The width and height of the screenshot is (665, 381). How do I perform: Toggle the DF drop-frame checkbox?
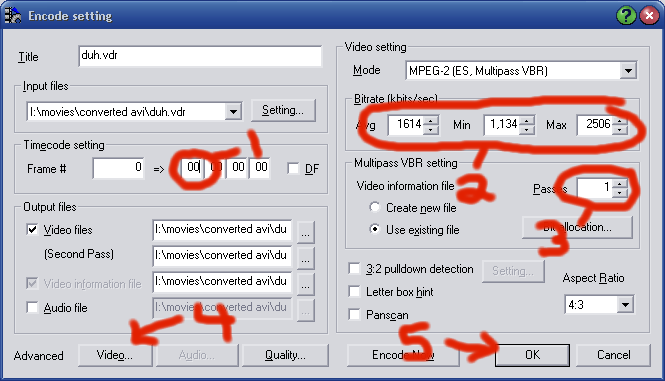click(x=293, y=169)
